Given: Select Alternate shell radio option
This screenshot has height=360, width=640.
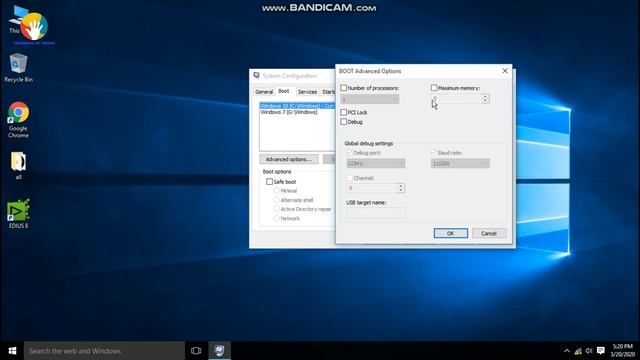Looking at the screenshot, I should click(277, 200).
